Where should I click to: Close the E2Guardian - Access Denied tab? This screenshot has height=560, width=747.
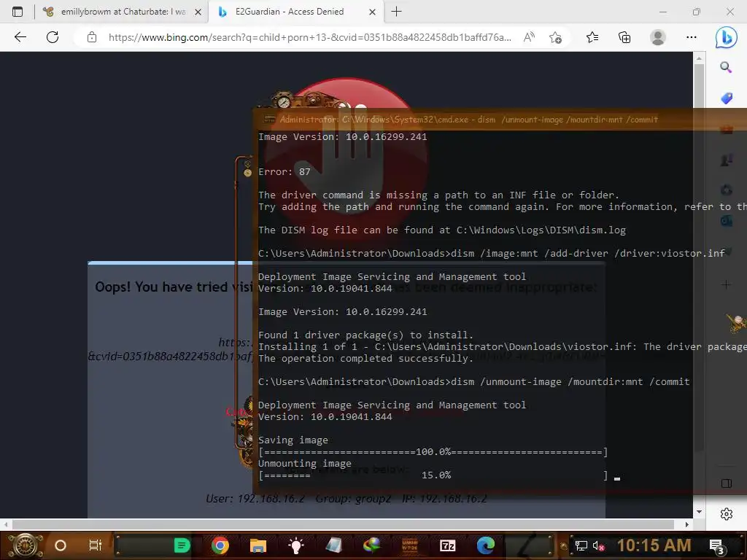tap(373, 12)
